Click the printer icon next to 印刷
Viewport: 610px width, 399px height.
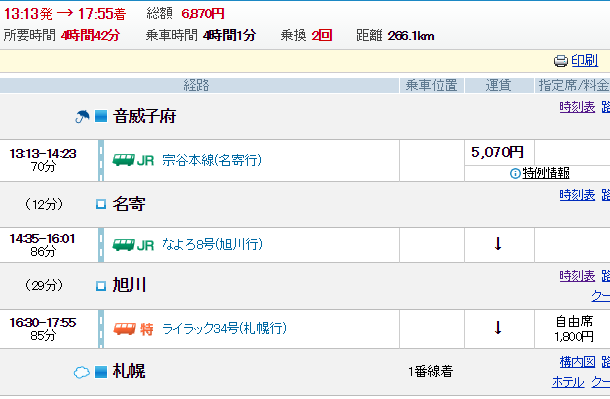[x=561, y=61]
